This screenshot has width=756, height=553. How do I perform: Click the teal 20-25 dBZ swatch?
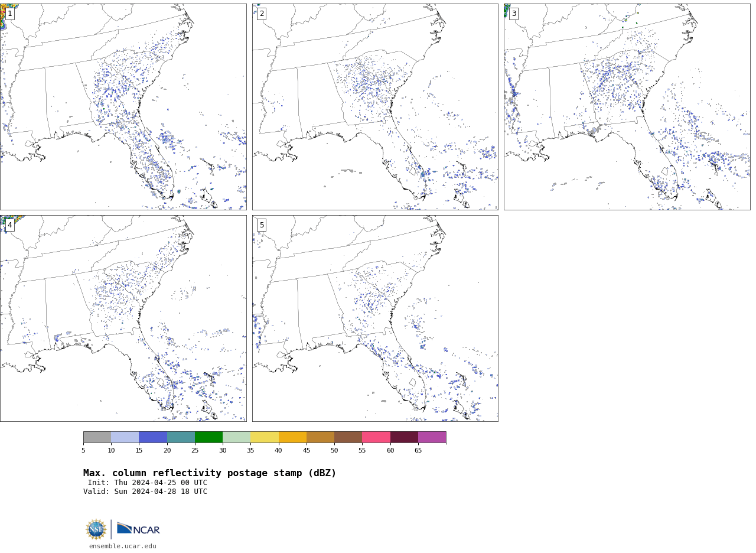coord(181,437)
